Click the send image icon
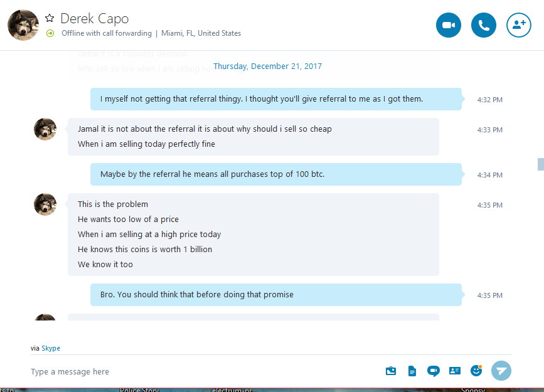 tap(391, 371)
